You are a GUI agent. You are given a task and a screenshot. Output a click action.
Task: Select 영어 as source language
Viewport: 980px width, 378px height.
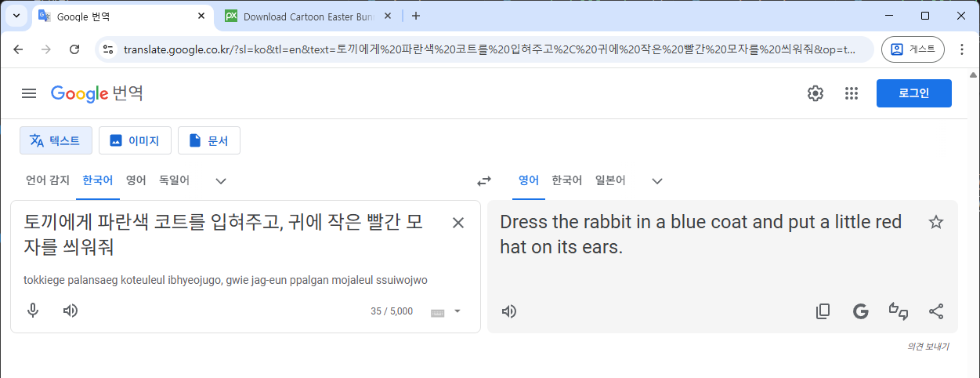[x=136, y=180]
